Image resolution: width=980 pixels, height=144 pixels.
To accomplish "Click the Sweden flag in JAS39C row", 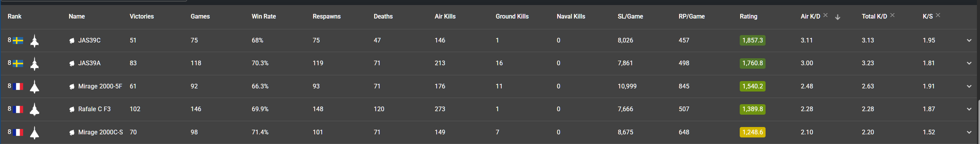I will click(x=18, y=41).
